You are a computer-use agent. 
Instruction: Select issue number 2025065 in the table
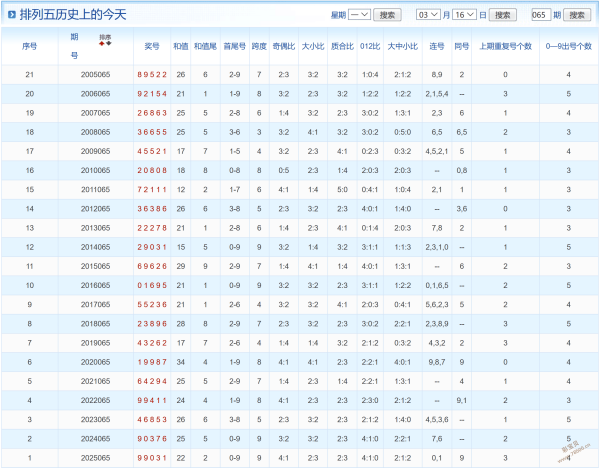pyautogui.click(x=96, y=457)
